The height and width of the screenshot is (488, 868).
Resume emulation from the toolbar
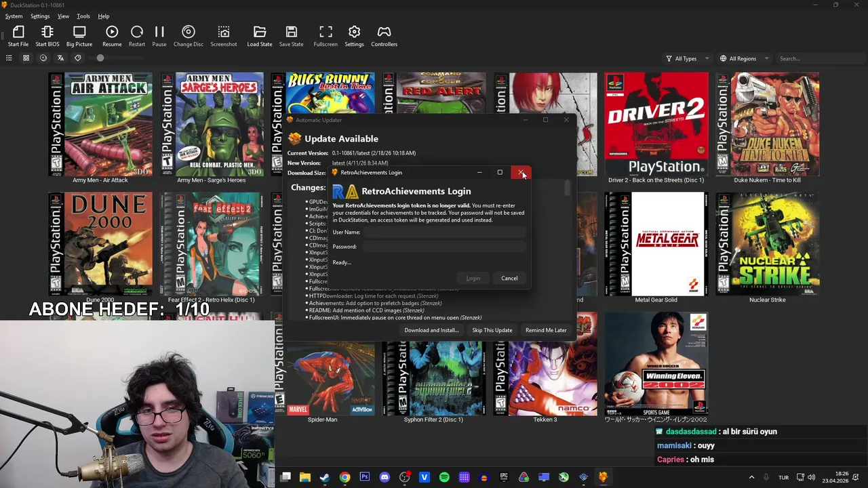pyautogui.click(x=112, y=37)
